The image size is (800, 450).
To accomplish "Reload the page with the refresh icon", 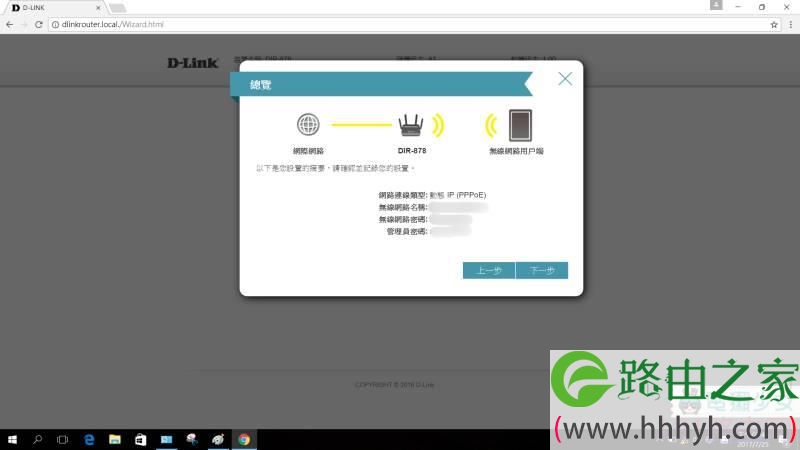I will (38, 24).
